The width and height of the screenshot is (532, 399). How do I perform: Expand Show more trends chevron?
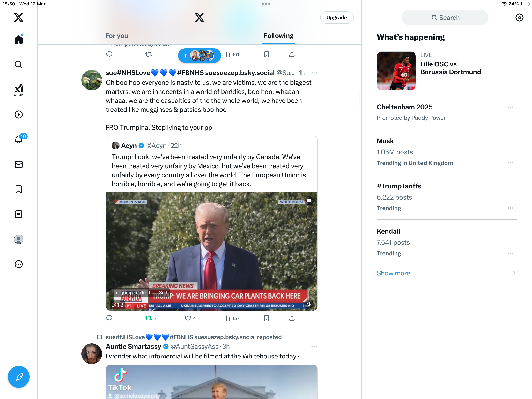(x=514, y=273)
